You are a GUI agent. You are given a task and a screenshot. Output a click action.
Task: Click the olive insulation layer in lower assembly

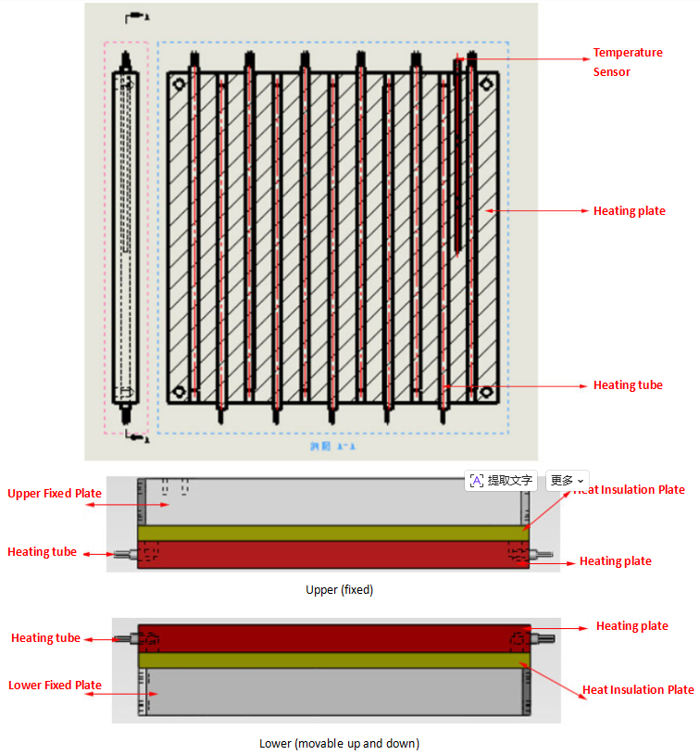coord(334,661)
